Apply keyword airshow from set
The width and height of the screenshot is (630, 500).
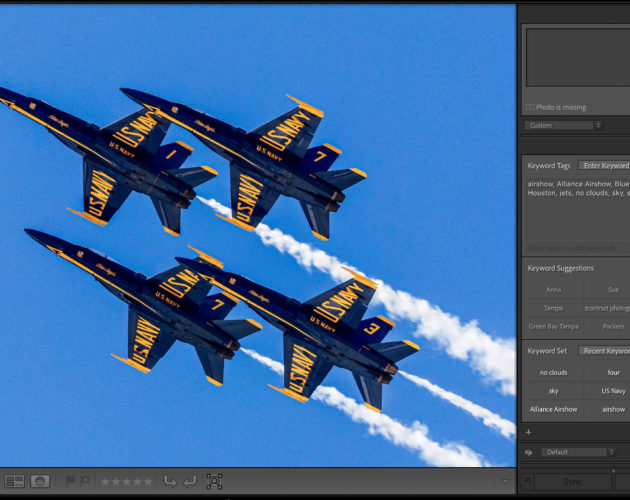point(613,410)
